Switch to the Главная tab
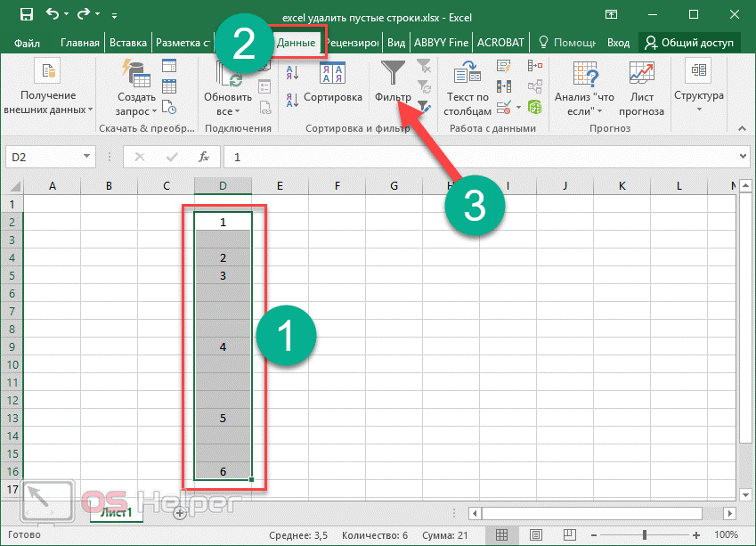 (x=79, y=43)
